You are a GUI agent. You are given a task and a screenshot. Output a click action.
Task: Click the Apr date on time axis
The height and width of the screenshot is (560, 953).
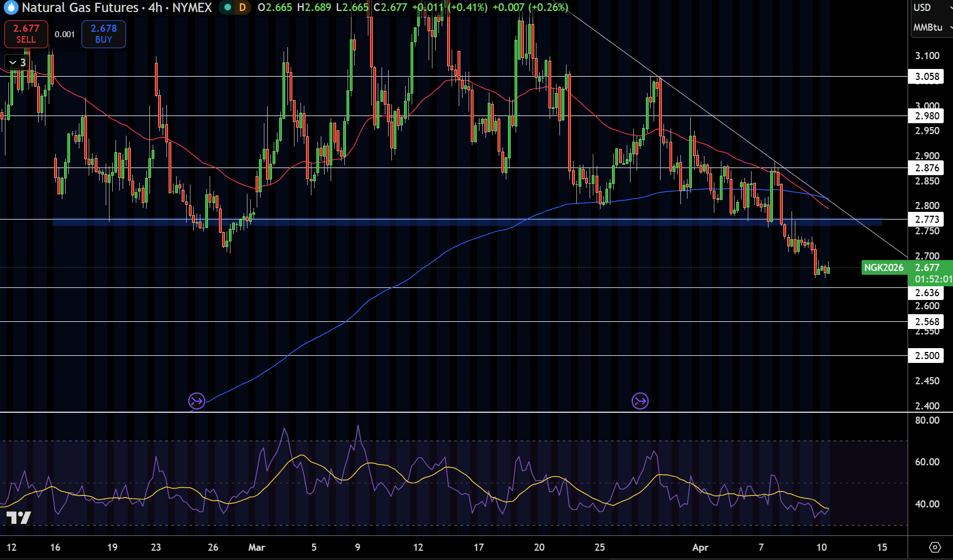pos(700,547)
